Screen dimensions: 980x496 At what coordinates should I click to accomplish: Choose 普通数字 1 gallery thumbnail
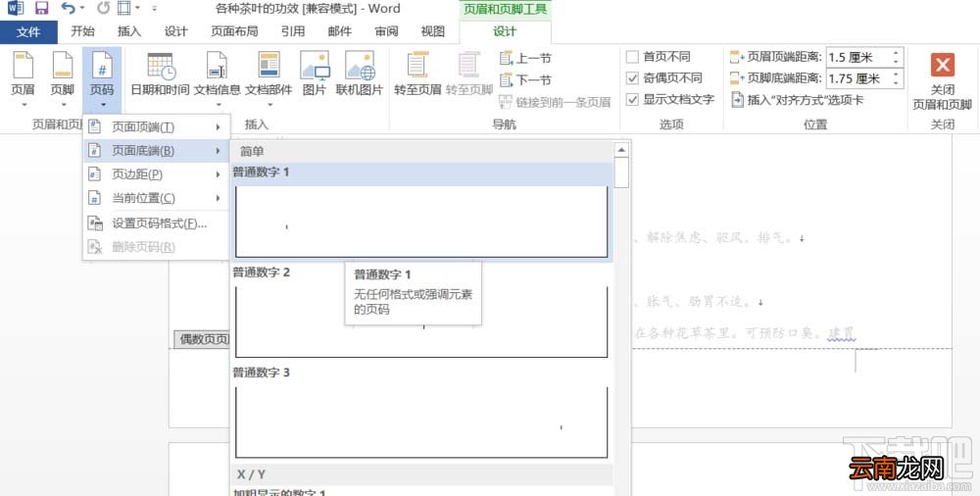421,222
